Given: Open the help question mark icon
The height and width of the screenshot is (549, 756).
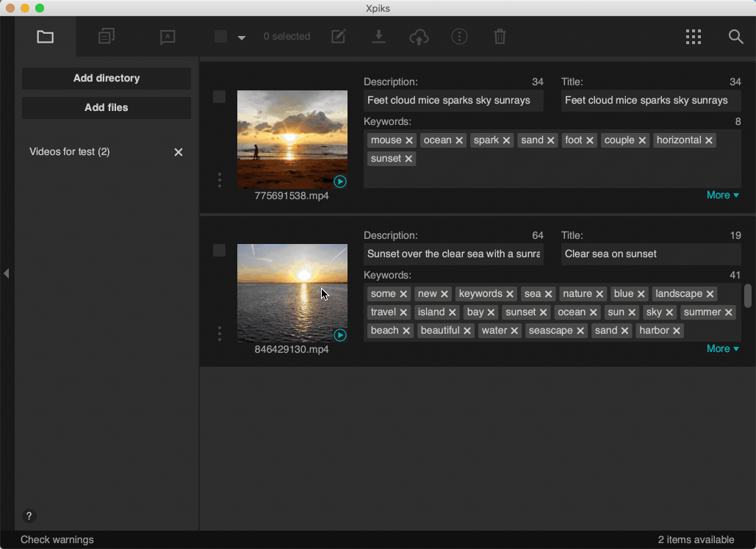Looking at the screenshot, I should click(29, 516).
